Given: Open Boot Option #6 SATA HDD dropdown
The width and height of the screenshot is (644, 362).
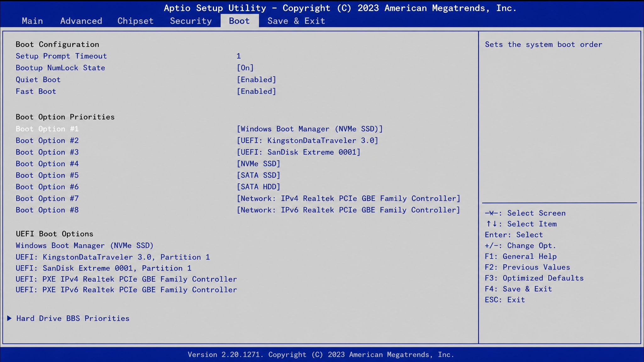Looking at the screenshot, I should pos(258,187).
